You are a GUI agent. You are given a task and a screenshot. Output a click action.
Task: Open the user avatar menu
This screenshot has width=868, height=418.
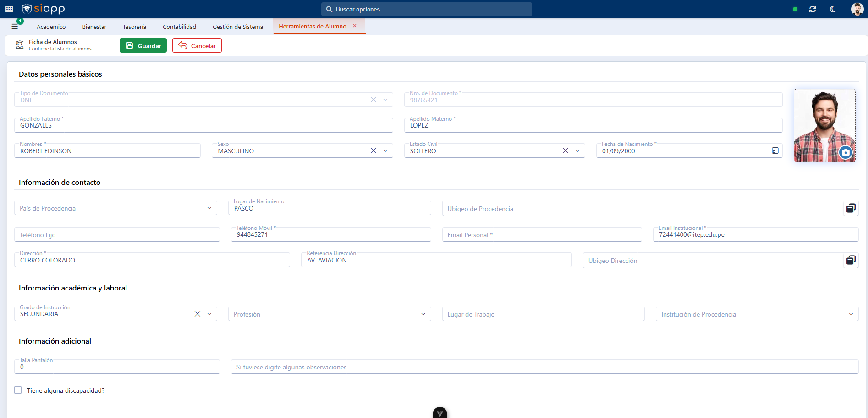[857, 9]
